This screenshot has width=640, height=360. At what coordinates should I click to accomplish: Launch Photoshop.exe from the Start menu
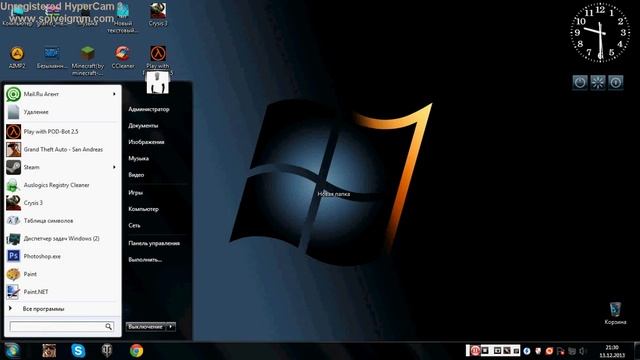tap(62, 256)
